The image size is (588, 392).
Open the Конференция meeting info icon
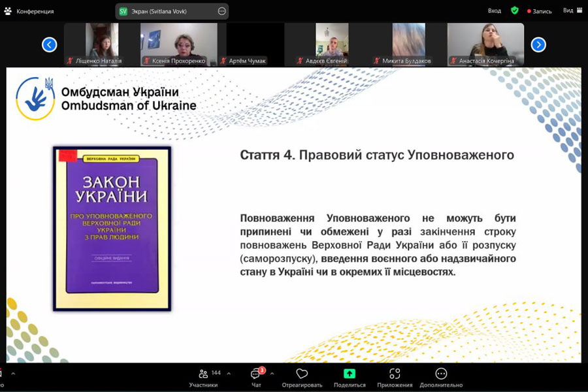(x=8, y=11)
